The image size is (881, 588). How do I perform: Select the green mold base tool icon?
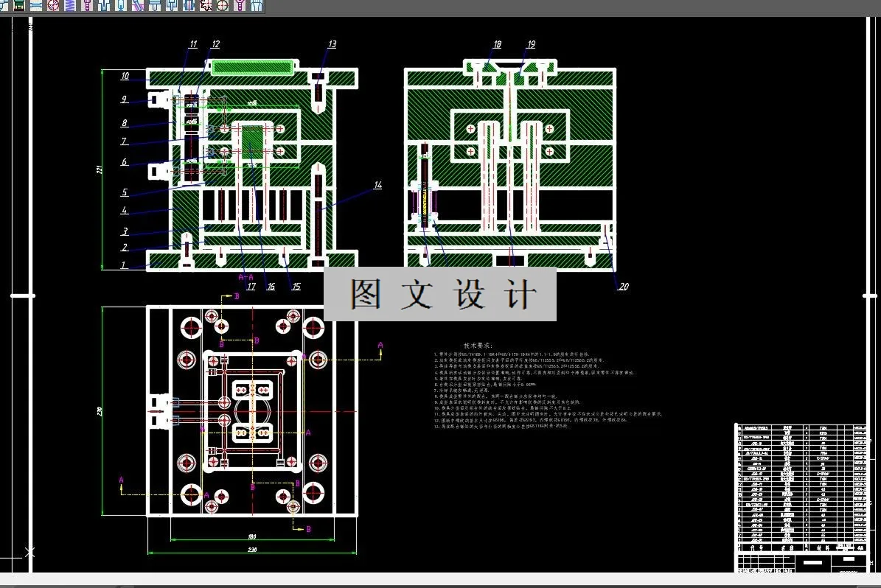[19, 5]
